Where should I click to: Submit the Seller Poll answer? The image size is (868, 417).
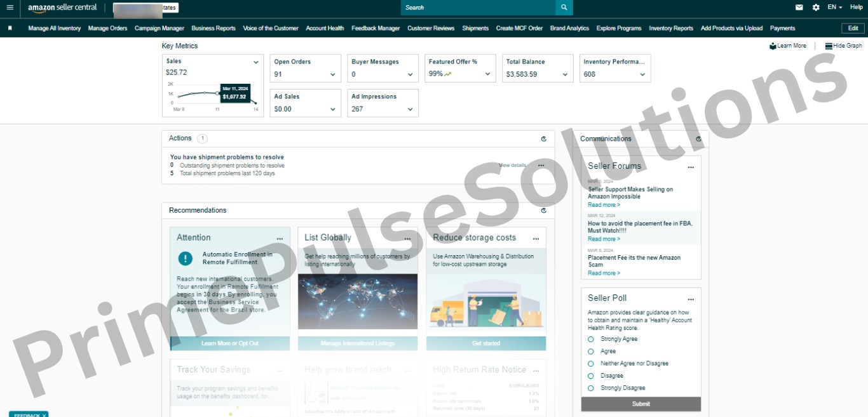(x=641, y=404)
